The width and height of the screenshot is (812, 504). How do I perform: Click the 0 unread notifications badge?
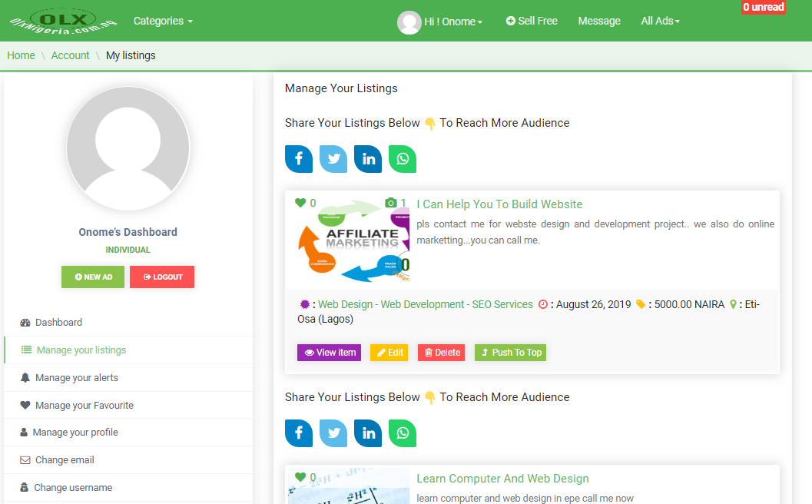pyautogui.click(x=764, y=7)
